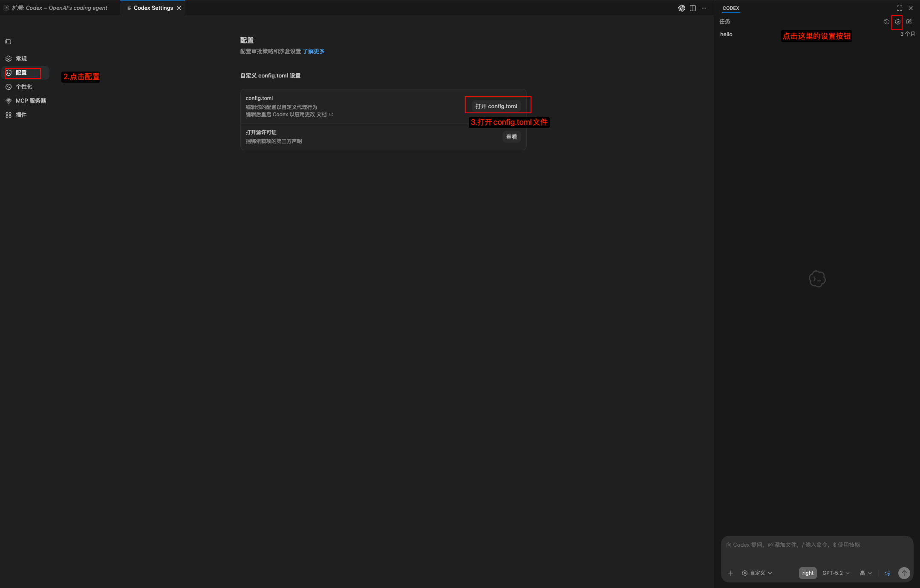This screenshot has height=588, width=920.
Task: Open Codex settings with the gear icon
Action: point(898,22)
